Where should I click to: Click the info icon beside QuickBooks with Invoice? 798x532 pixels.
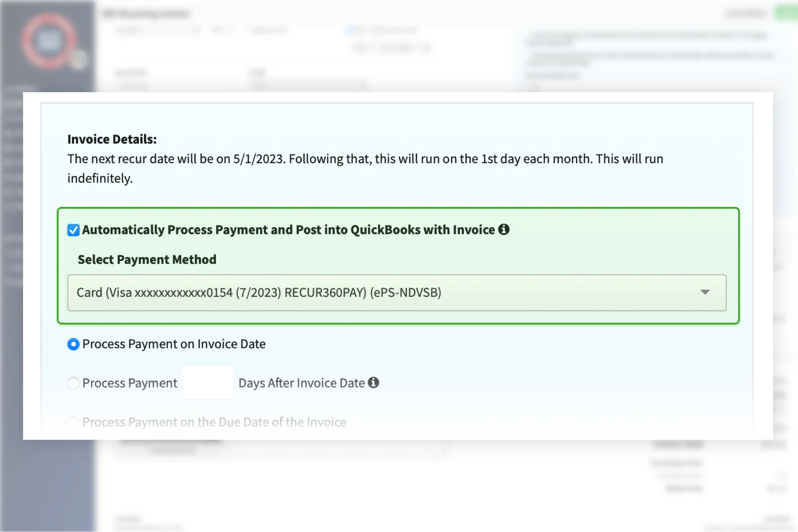(504, 230)
